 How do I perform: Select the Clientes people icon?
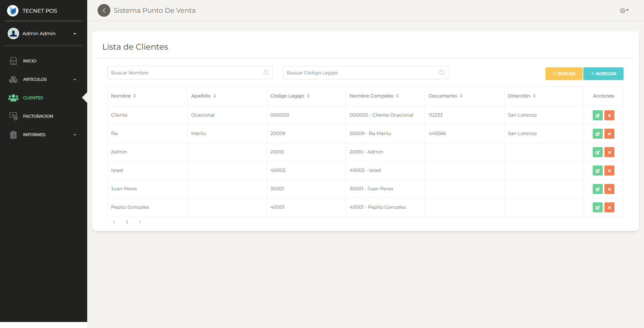tap(13, 97)
